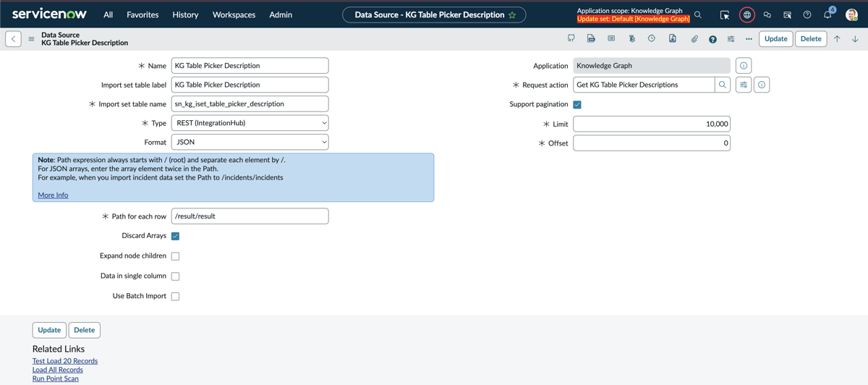Click the bottom Update button
This screenshot has height=385, width=868.
[49, 330]
